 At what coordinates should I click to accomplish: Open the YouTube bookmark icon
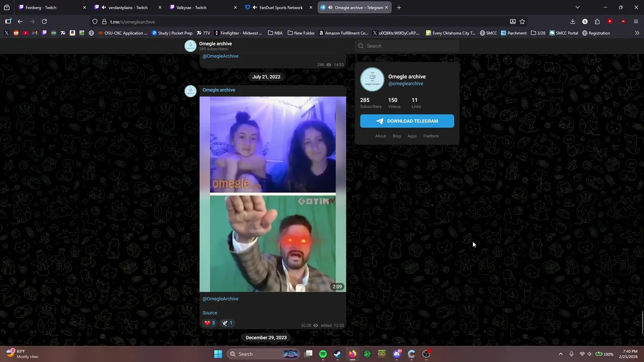(25, 33)
